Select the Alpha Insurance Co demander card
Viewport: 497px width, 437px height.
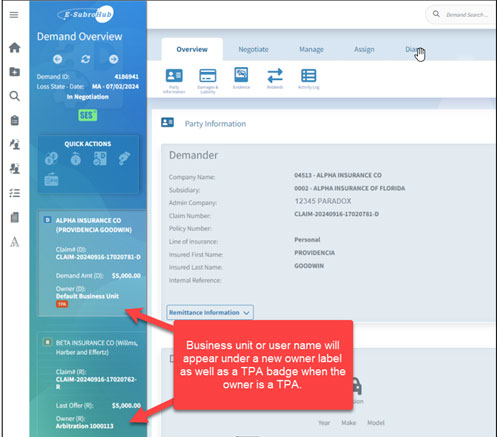[92, 263]
